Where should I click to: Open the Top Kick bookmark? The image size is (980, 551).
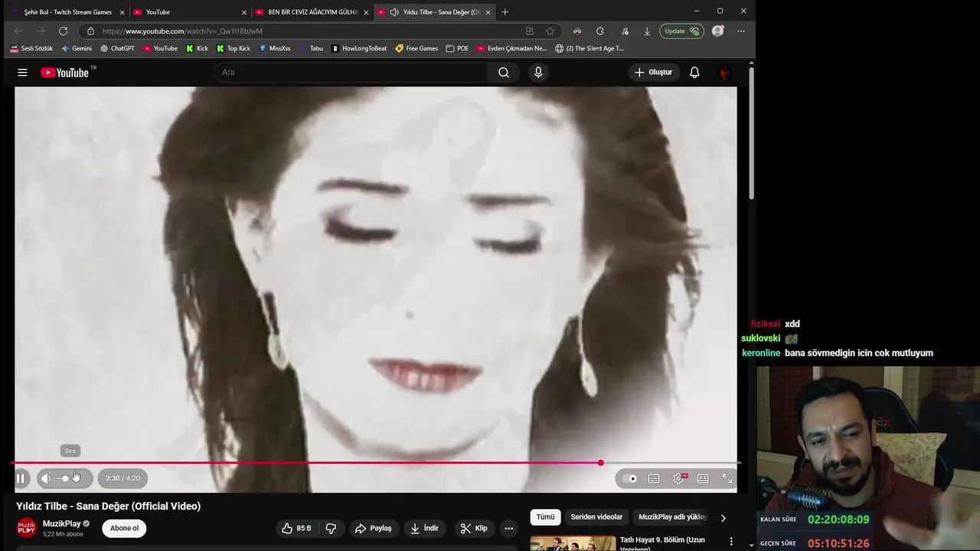(234, 48)
